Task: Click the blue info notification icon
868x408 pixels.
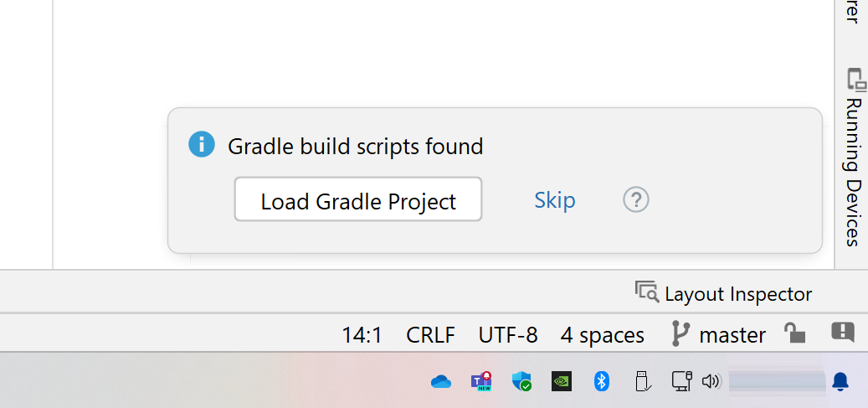Action: pos(202,145)
